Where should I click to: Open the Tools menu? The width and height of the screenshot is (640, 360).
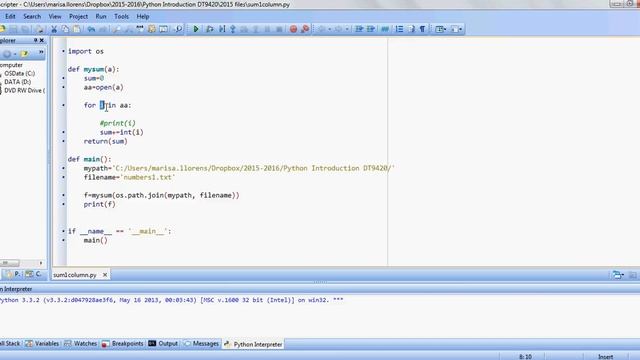coord(121,16)
